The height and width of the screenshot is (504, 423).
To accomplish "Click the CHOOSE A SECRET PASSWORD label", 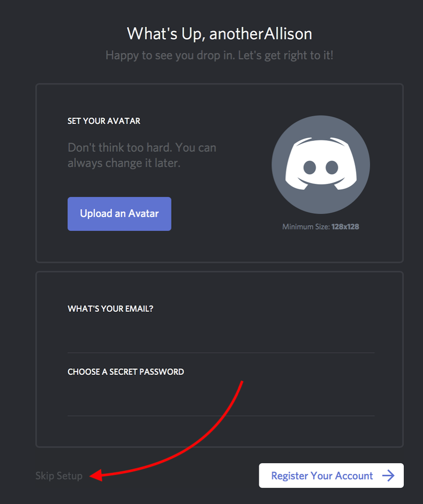I will click(x=125, y=372).
